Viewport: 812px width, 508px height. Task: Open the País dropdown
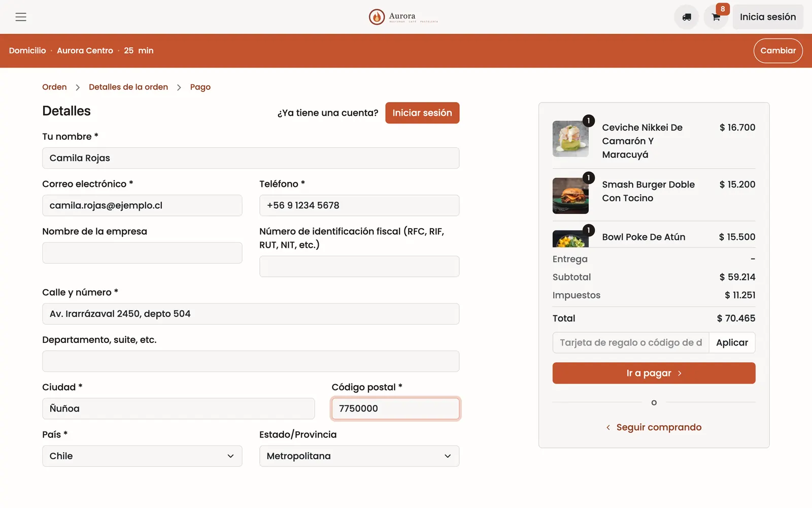142,456
